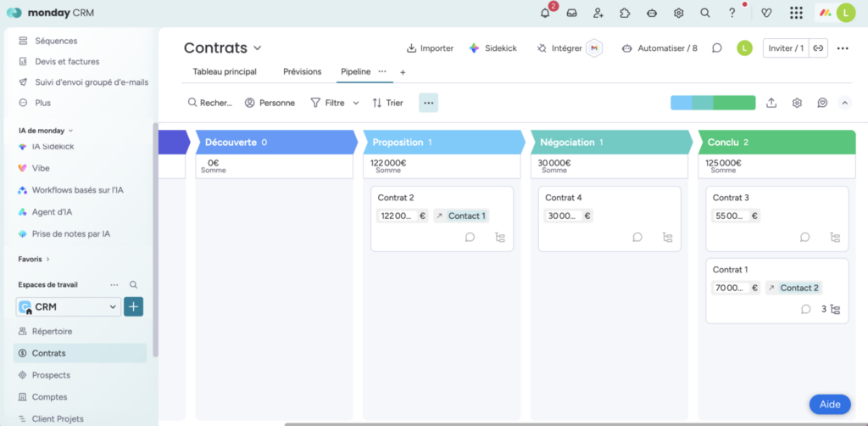The width and height of the screenshot is (868, 426).
Task: Click the board member avatar L
Action: tap(744, 48)
